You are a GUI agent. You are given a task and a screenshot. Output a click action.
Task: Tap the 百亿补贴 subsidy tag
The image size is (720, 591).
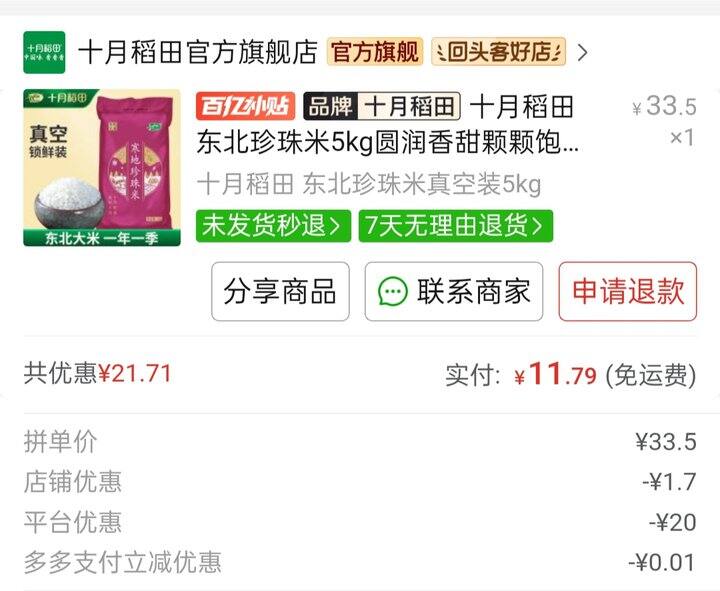click(246, 106)
